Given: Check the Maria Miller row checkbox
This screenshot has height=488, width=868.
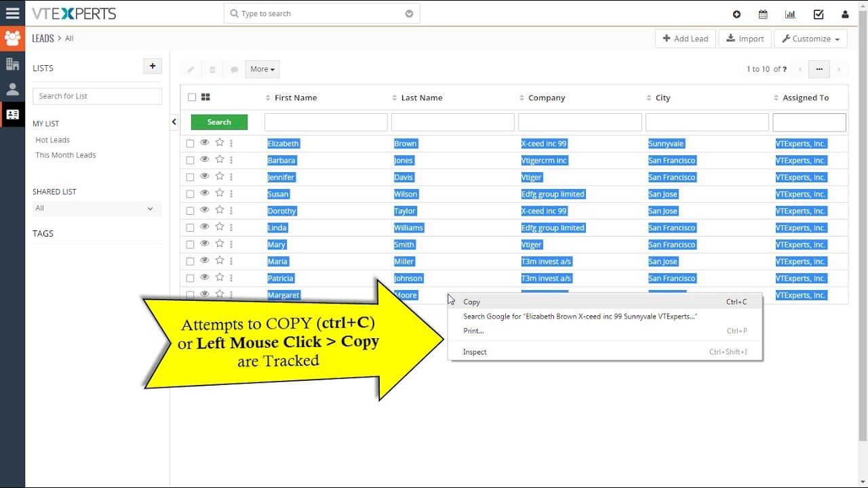Looking at the screenshot, I should [190, 262].
